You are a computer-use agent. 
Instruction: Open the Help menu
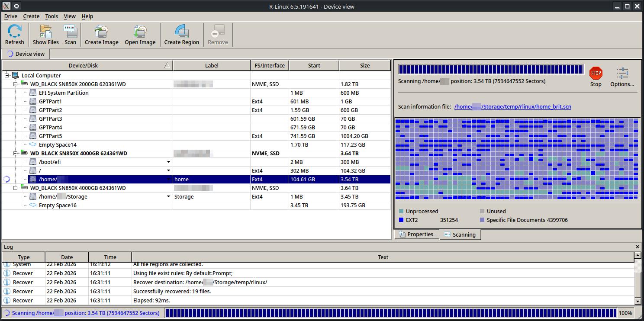coord(87,16)
